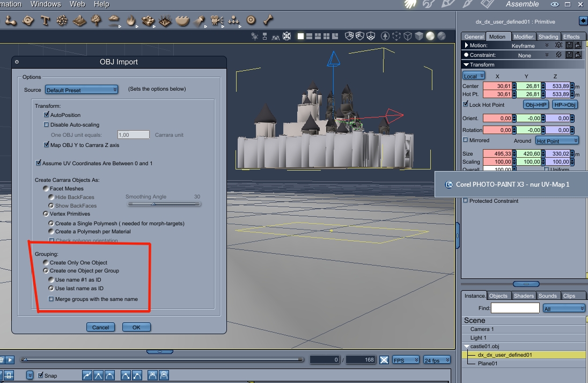
Task: Enable the Mirrored checkbox
Action: [465, 139]
